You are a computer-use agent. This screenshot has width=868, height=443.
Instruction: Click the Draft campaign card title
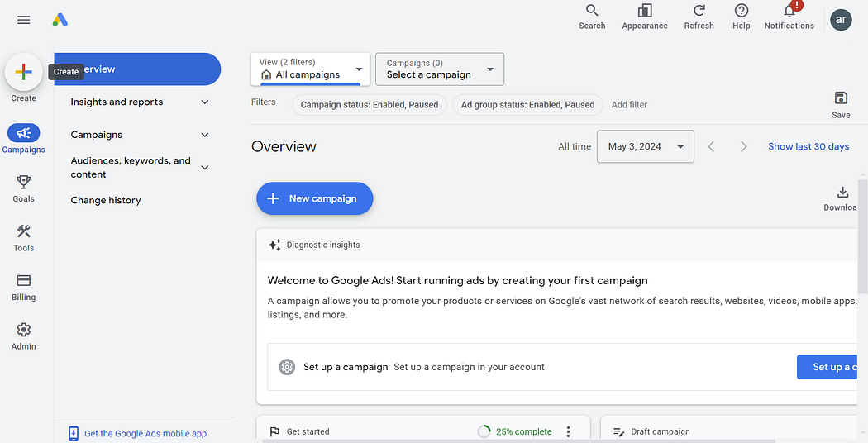click(661, 432)
